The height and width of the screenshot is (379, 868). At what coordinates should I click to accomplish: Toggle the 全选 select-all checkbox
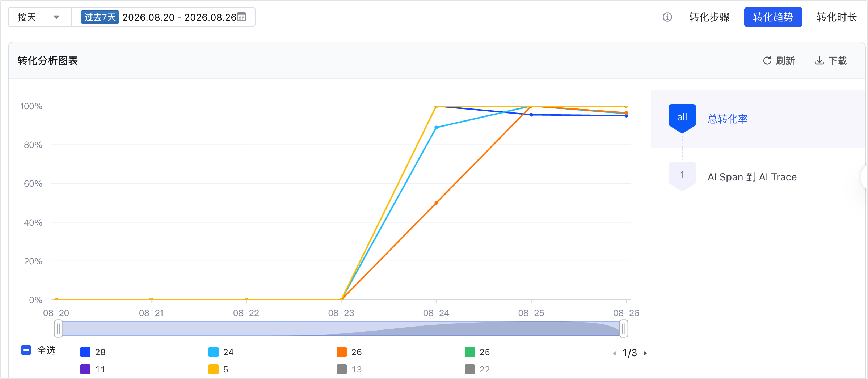point(26,350)
